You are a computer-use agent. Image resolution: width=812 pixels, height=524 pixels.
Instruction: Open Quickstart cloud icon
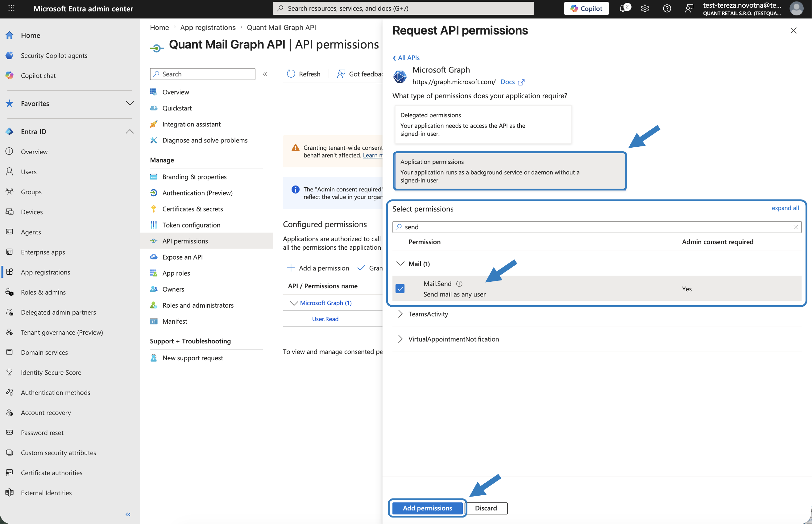(154, 108)
